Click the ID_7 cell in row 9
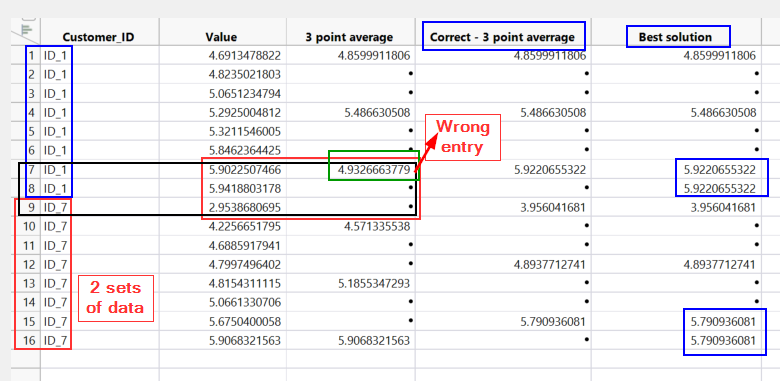780x381 pixels. pyautogui.click(x=55, y=207)
